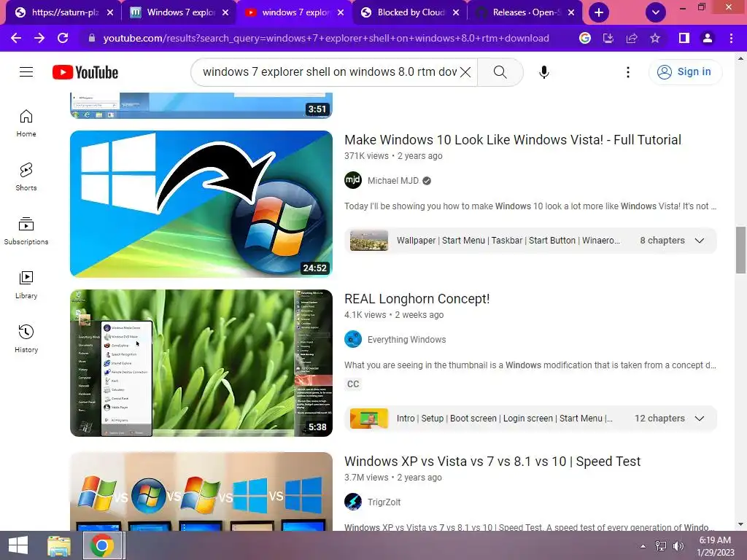747x560 pixels.
Task: Visit Everything Windows channel name link
Action: tap(406, 340)
